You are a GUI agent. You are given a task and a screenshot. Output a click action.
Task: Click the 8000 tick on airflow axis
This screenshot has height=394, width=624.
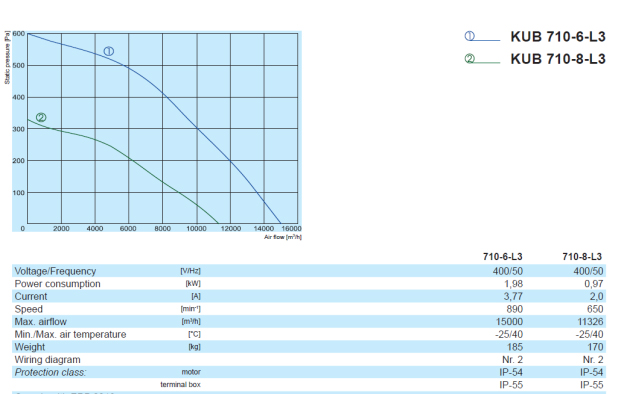tap(162, 228)
